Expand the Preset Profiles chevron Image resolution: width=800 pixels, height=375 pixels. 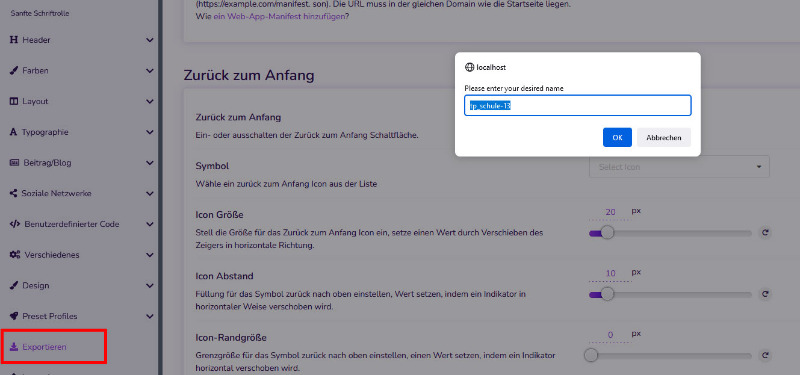tap(149, 316)
